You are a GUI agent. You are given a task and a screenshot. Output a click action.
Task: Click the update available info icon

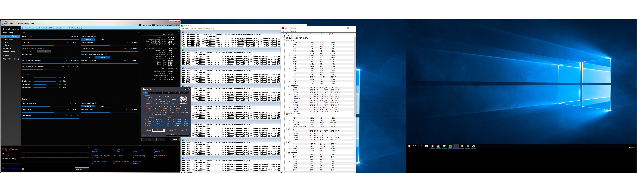[23, 28]
